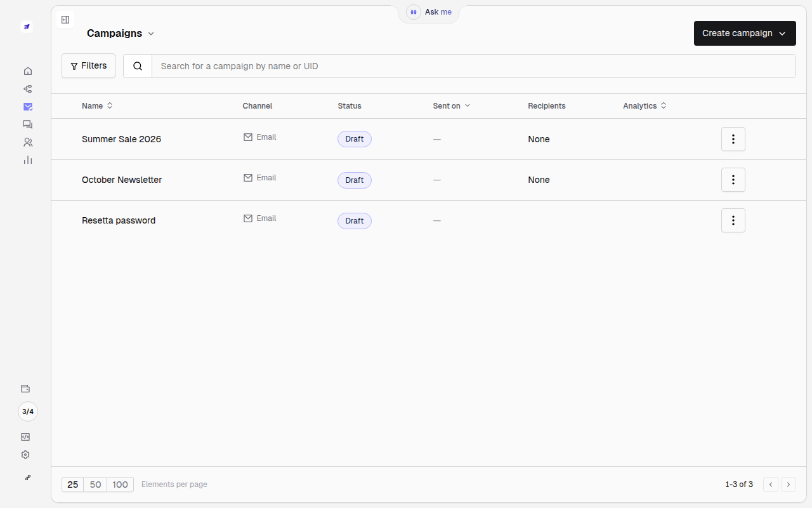Open the Create campaign dropdown button
The width and height of the screenshot is (812, 508).
coord(745,33)
